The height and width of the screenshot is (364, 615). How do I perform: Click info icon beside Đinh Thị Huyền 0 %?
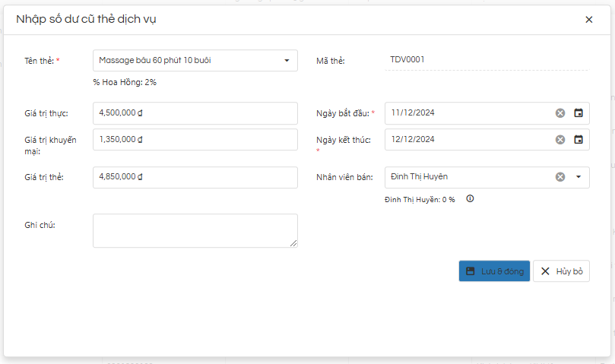pyautogui.click(x=470, y=199)
